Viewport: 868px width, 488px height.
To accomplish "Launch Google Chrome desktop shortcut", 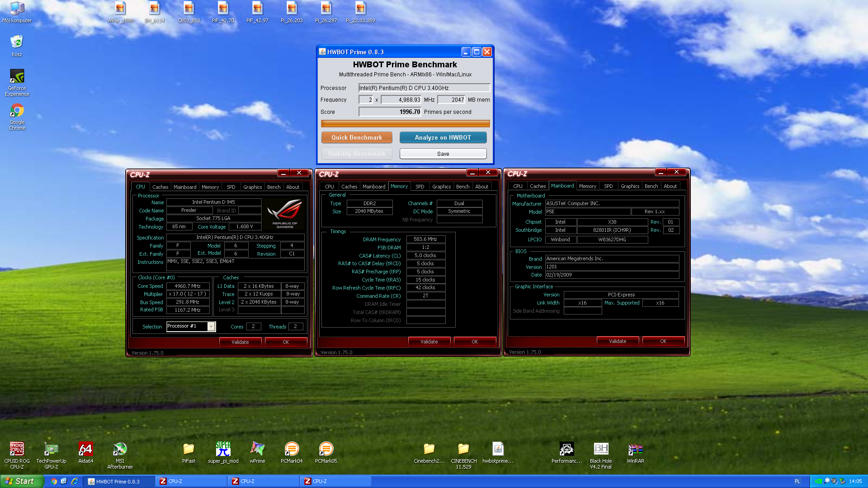I will 17,117.
